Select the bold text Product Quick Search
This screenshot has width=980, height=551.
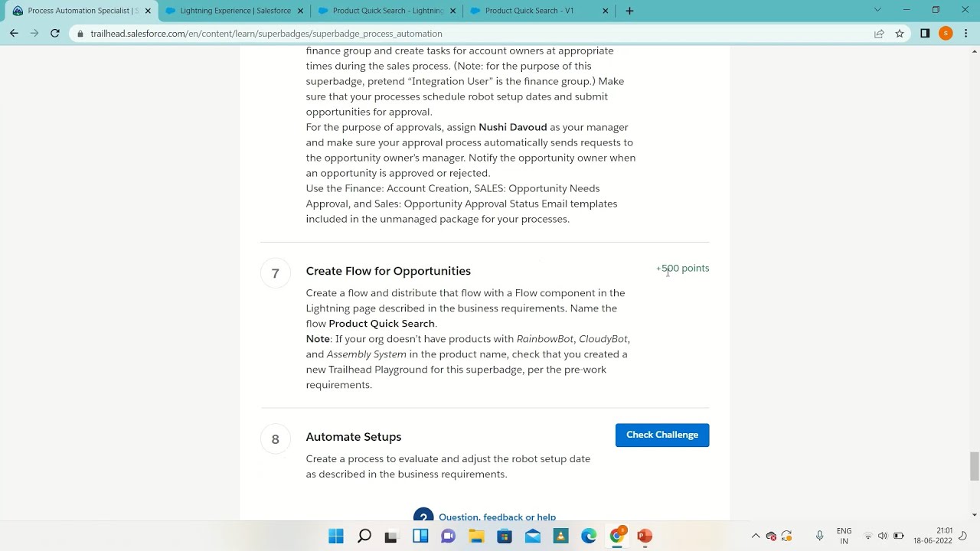pos(381,324)
